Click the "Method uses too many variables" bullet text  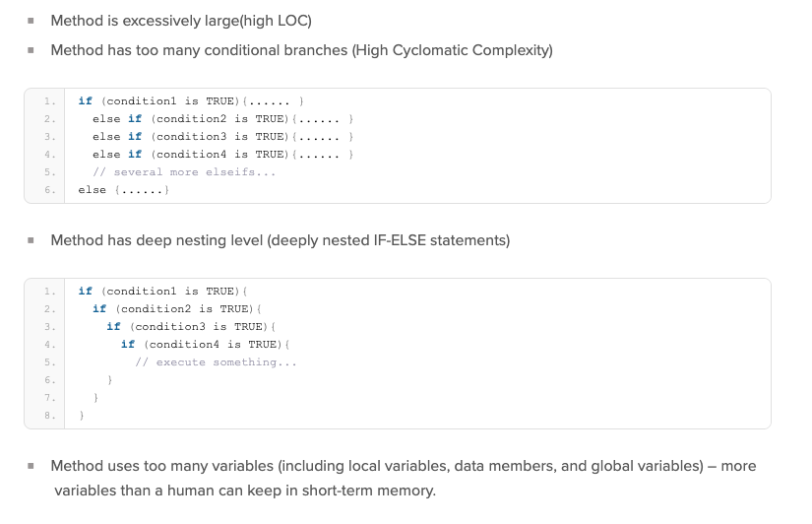tap(404, 466)
